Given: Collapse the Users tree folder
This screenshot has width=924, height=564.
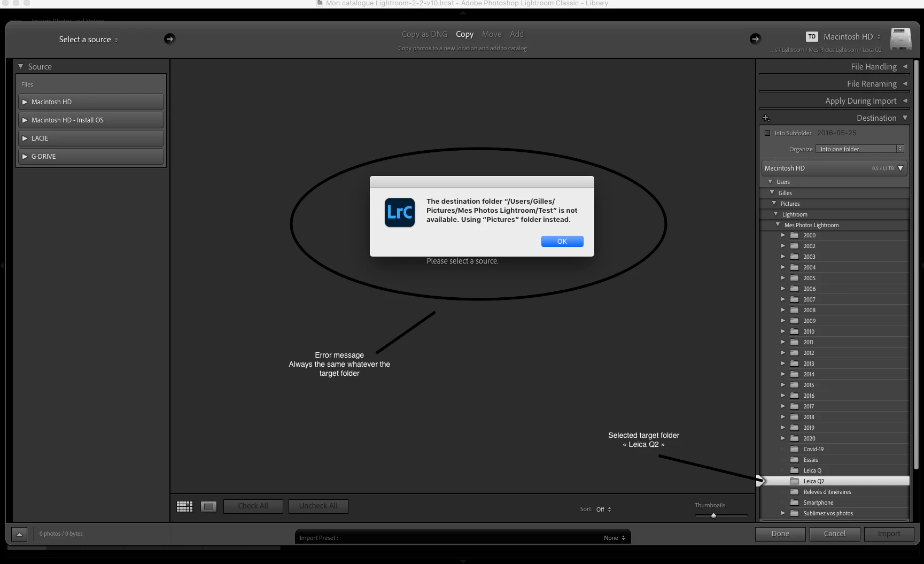Looking at the screenshot, I should click(770, 182).
